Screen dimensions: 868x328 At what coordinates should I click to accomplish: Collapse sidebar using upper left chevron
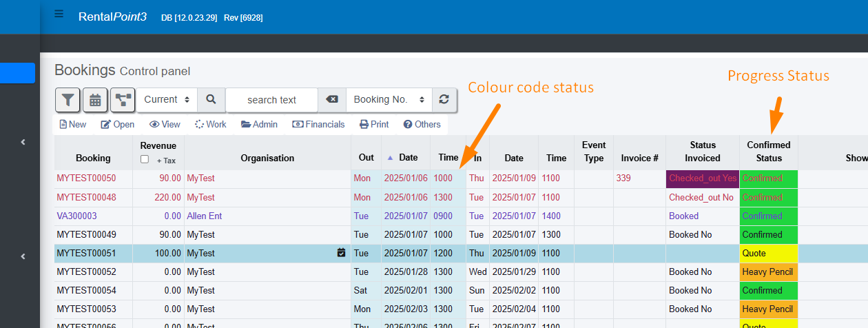pyautogui.click(x=23, y=142)
